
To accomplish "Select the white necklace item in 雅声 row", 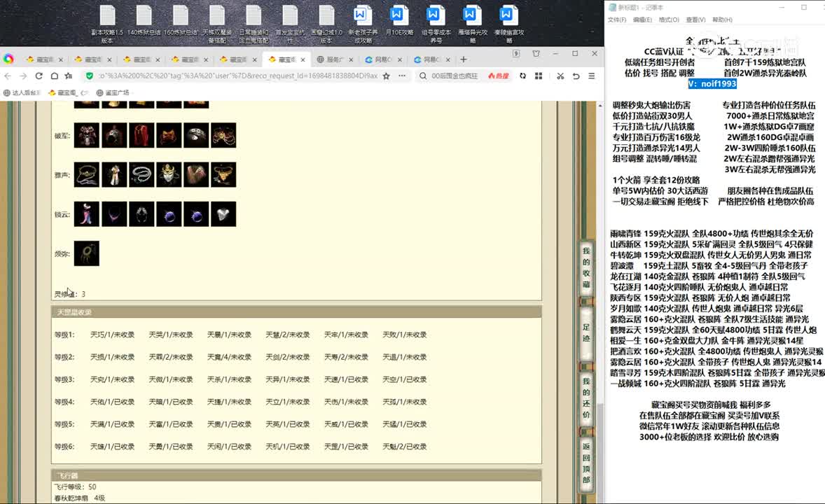I will 141,175.
